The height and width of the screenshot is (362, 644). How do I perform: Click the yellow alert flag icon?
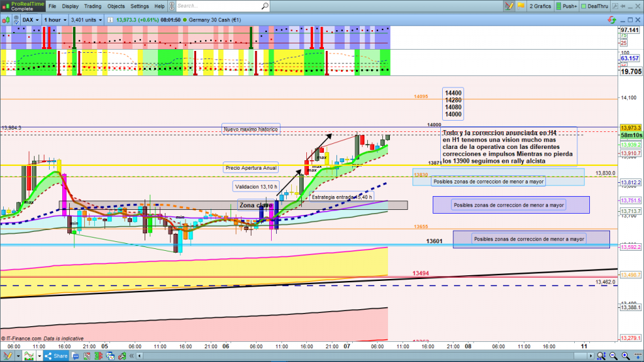(521, 6)
